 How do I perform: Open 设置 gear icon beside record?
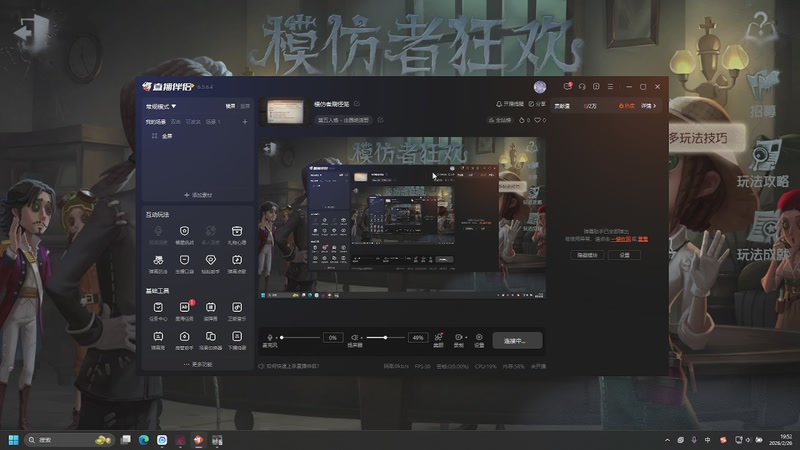coord(479,340)
